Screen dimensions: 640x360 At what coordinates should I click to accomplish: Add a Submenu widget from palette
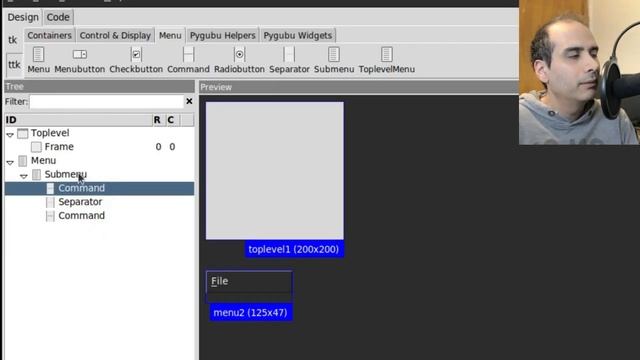[x=334, y=60]
